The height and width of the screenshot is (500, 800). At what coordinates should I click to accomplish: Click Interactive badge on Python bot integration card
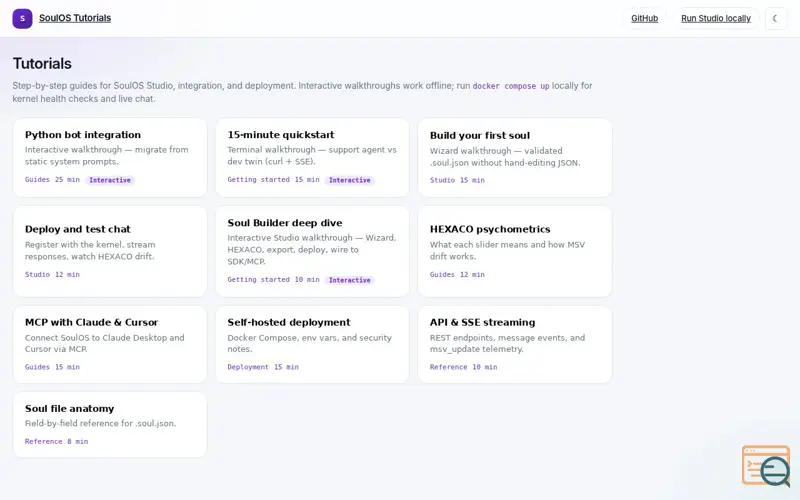110,180
